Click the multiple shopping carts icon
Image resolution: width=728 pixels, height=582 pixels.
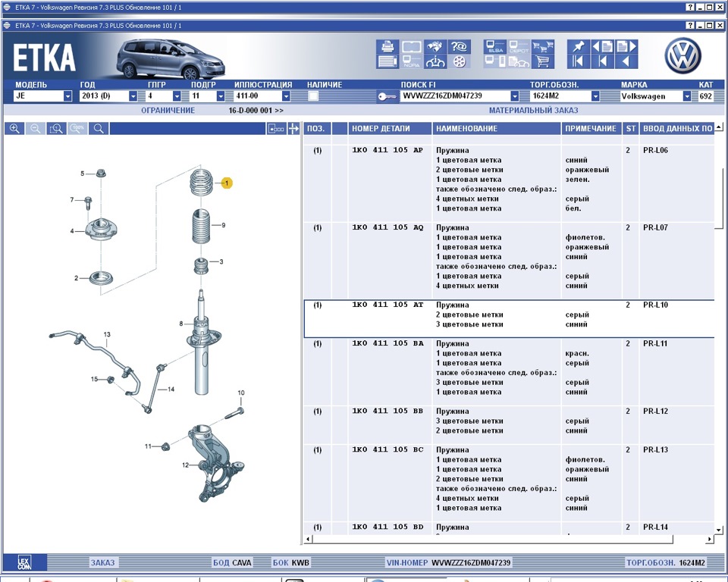point(543,46)
